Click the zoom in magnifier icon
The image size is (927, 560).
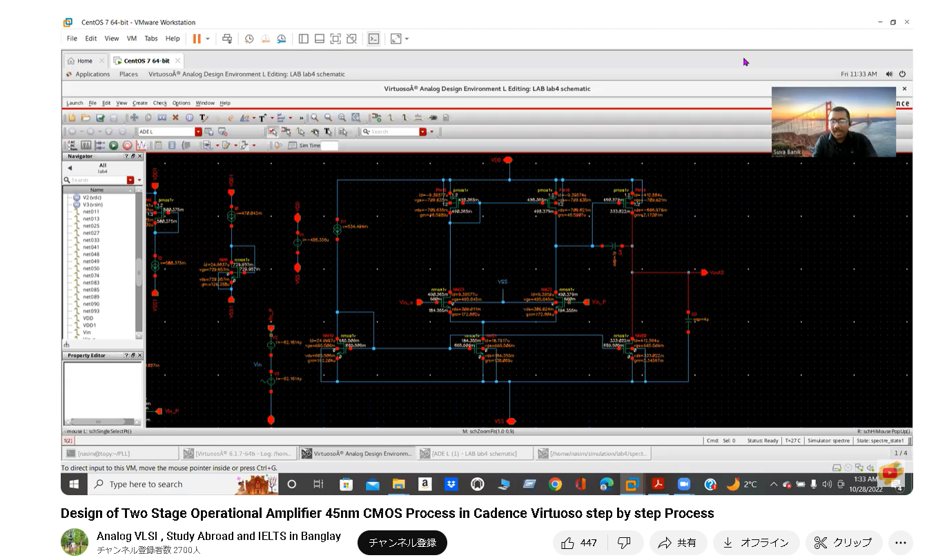click(314, 118)
